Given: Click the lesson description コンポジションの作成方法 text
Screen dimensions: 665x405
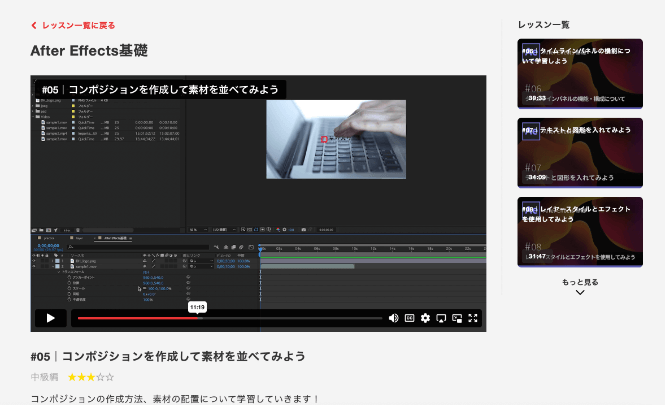Looking at the screenshot, I should pyautogui.click(x=175, y=399).
